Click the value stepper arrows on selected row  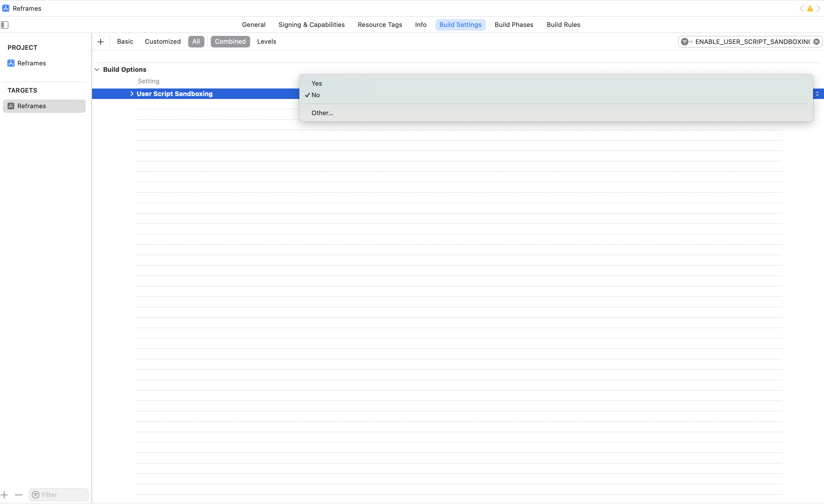tap(817, 94)
